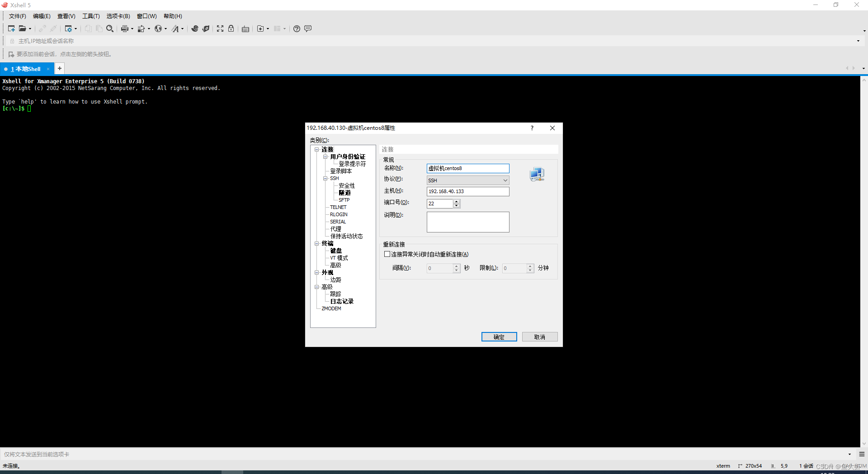The height and width of the screenshot is (474, 868).
Task: Click the 取消 button
Action: 540,337
